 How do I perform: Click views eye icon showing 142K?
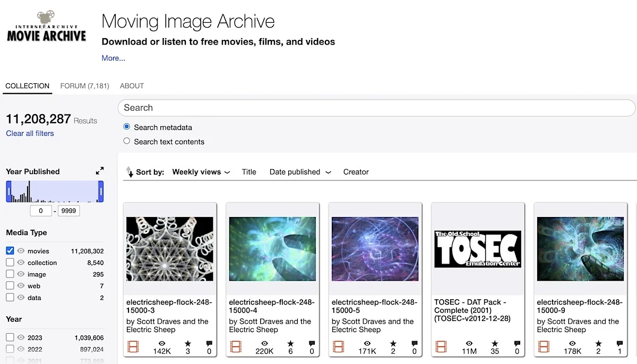click(161, 344)
